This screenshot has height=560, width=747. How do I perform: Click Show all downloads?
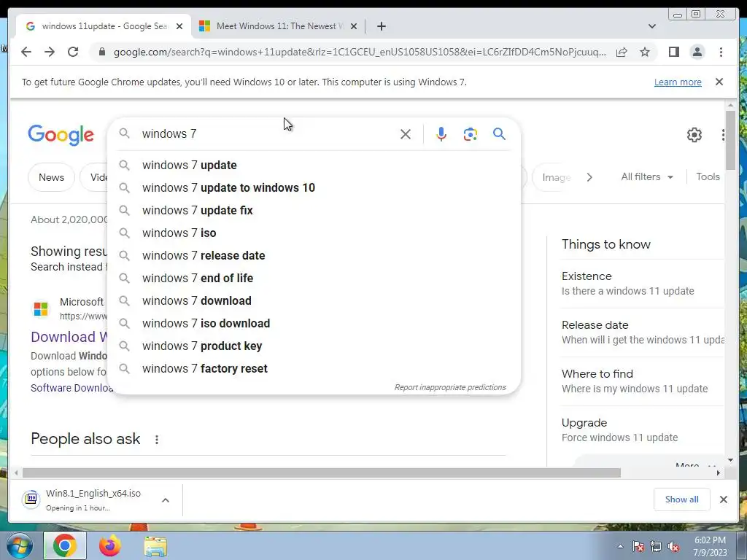tap(682, 499)
